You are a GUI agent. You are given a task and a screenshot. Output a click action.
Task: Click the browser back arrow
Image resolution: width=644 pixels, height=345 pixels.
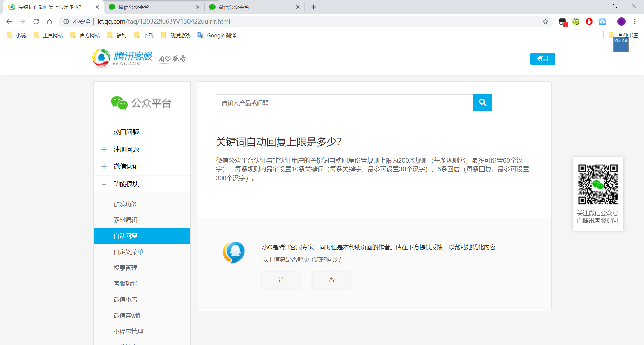pyautogui.click(x=9, y=22)
